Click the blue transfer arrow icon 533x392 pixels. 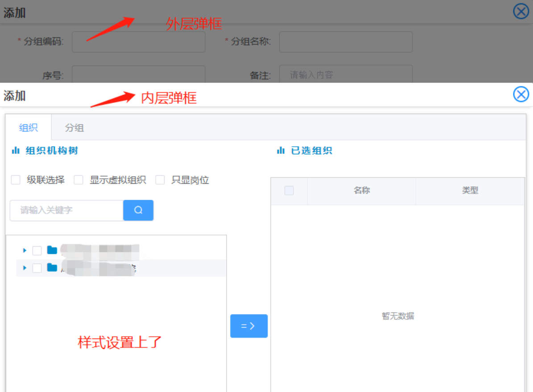248,326
